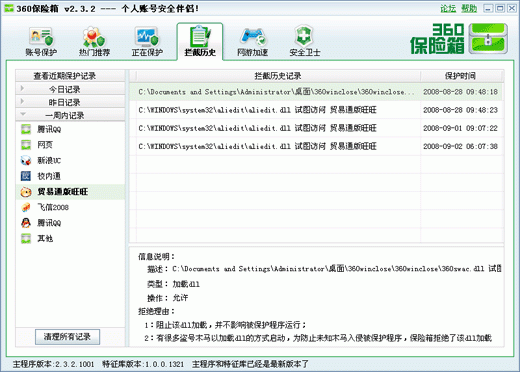Select the 飞信2008 icon in list
This screenshot has width=520, height=372.
[x=26, y=207]
